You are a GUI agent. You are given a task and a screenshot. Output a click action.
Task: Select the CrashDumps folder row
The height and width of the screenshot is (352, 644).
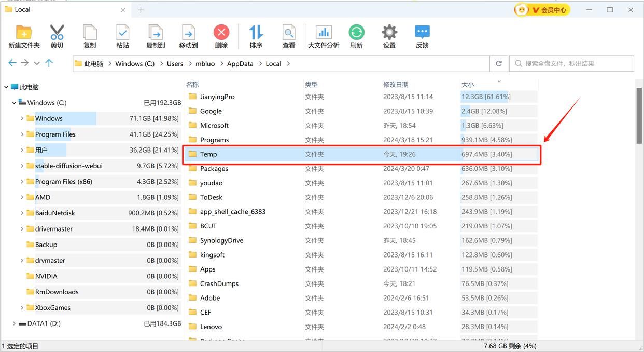pyautogui.click(x=361, y=283)
